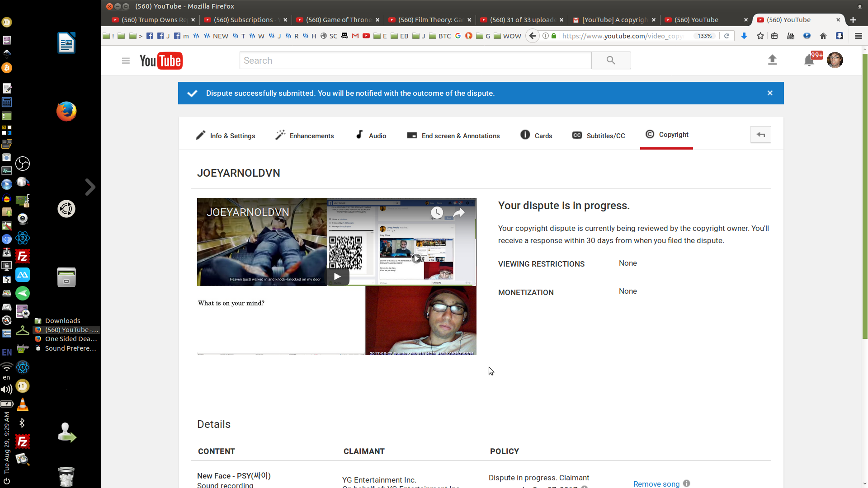868x488 pixels.
Task: Click the YouTube upload arrow icon
Action: (x=772, y=60)
